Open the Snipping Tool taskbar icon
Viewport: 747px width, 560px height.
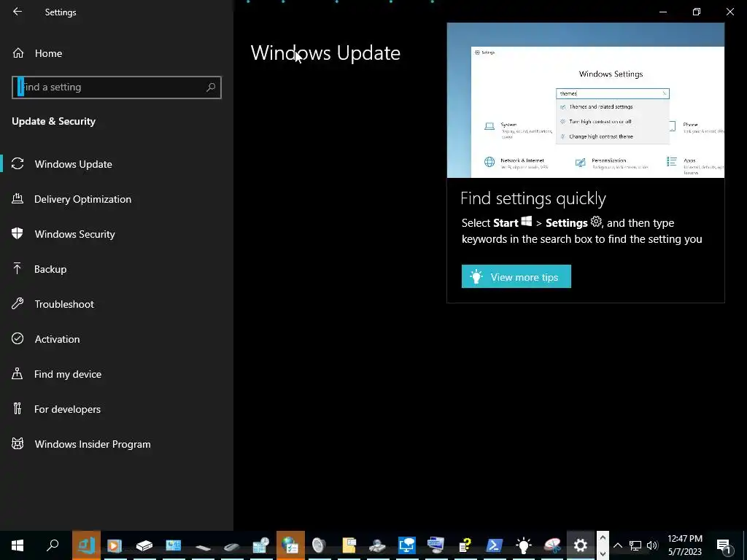coord(552,545)
